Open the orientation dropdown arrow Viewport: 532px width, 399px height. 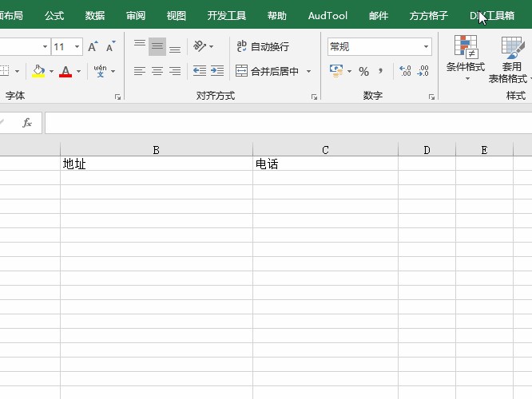pyautogui.click(x=212, y=46)
